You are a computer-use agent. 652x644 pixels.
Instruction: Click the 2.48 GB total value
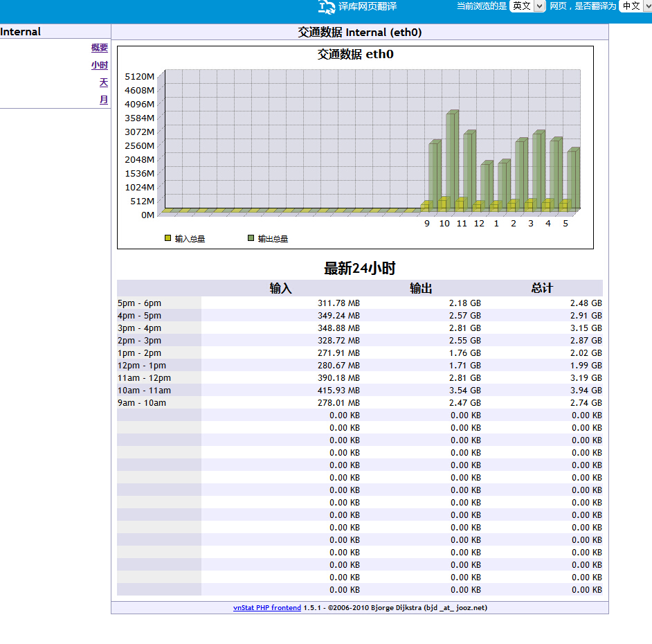click(x=586, y=303)
